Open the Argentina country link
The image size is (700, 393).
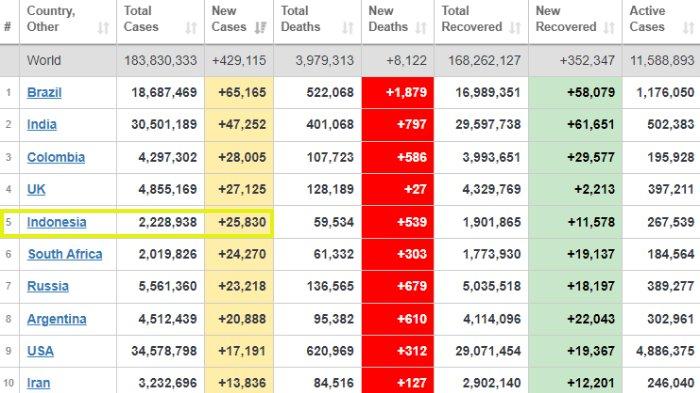[x=57, y=319]
